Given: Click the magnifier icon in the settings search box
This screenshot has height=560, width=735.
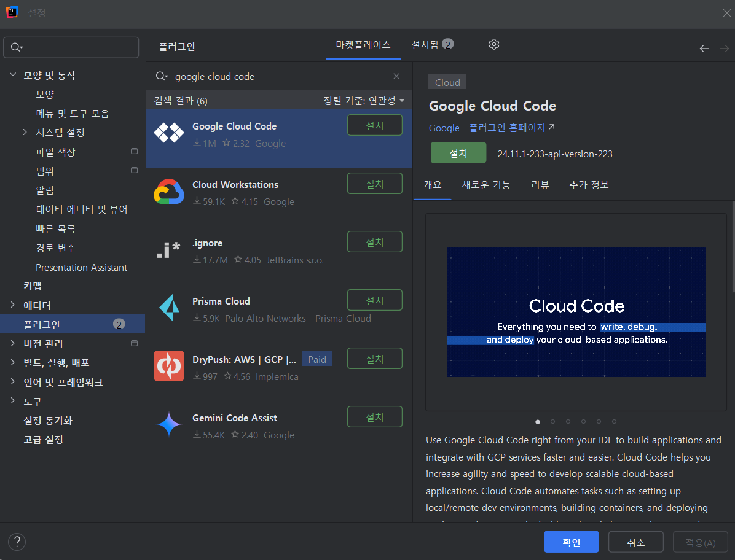Looking at the screenshot, I should coord(17,47).
